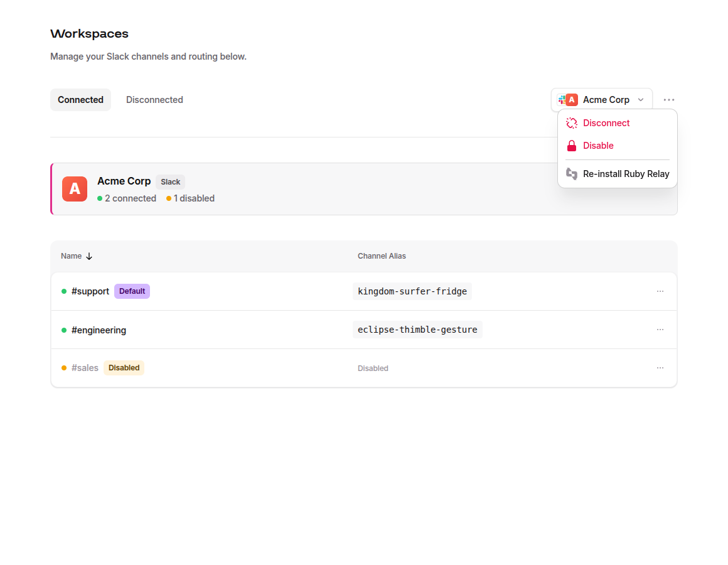728x565 pixels.
Task: Click the three-dot menu beside workspace dropdown
Action: point(668,100)
